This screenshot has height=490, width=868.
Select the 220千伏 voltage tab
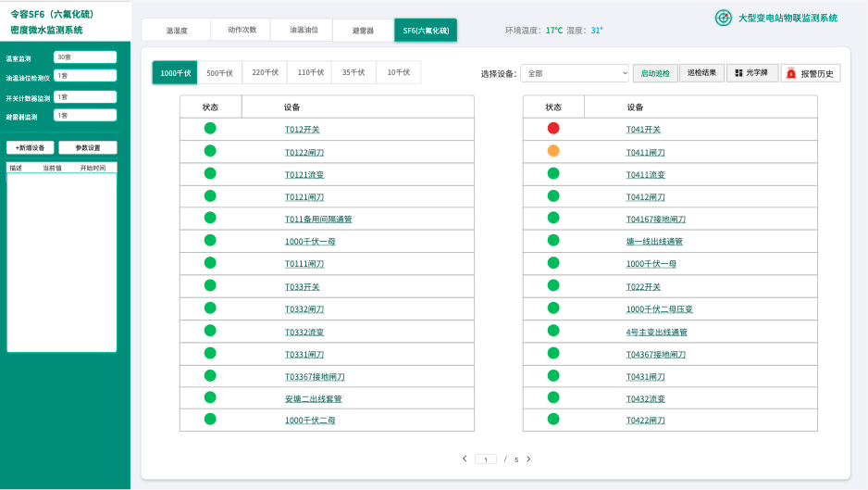point(266,72)
